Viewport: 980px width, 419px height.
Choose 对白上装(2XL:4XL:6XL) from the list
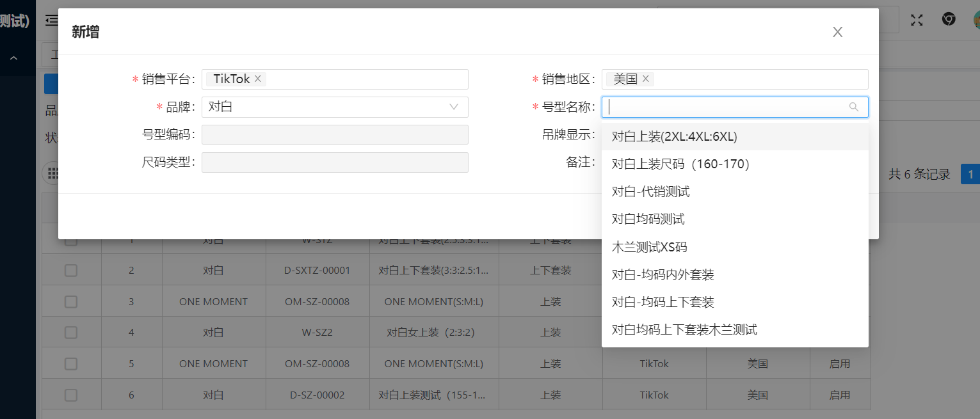coord(674,137)
